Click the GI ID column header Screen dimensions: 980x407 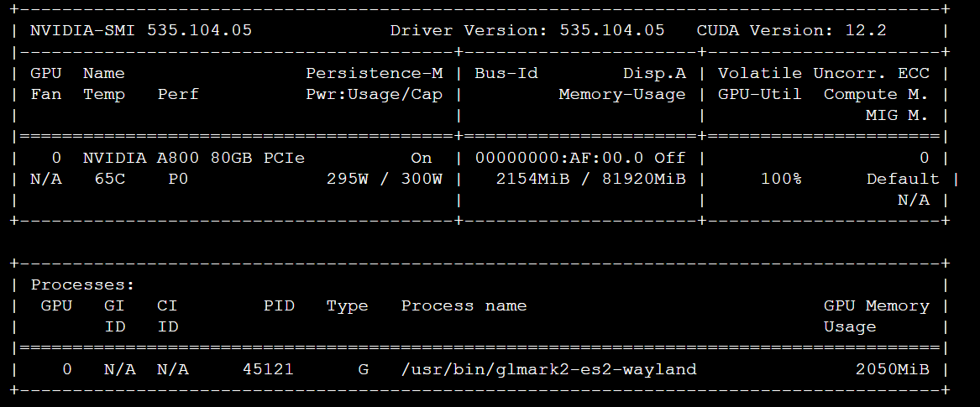[114, 316]
